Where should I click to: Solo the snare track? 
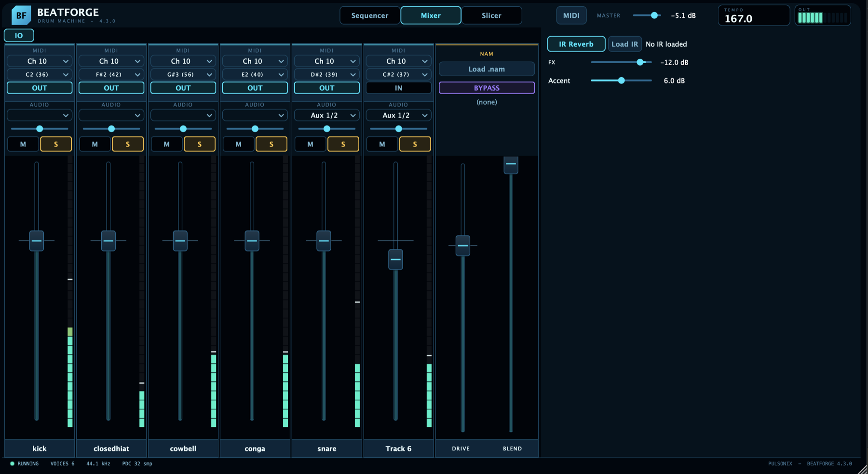click(343, 144)
